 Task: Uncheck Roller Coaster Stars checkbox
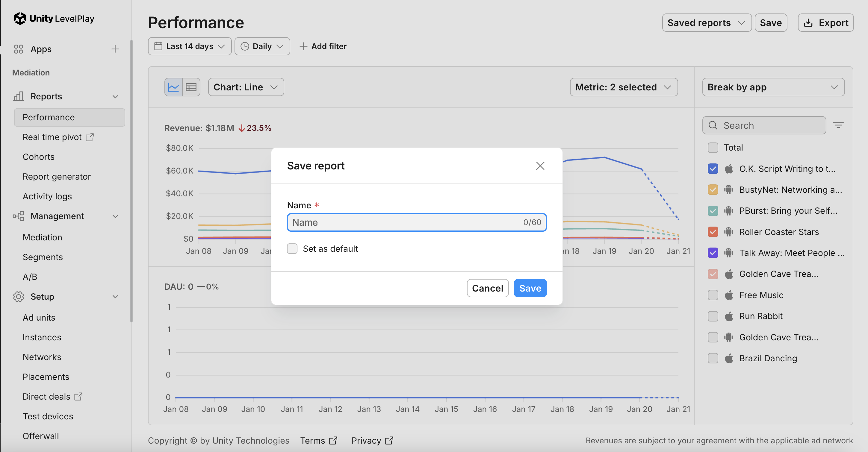click(713, 232)
